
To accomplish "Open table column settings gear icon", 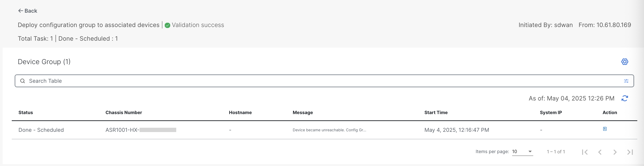I will click(x=625, y=61).
